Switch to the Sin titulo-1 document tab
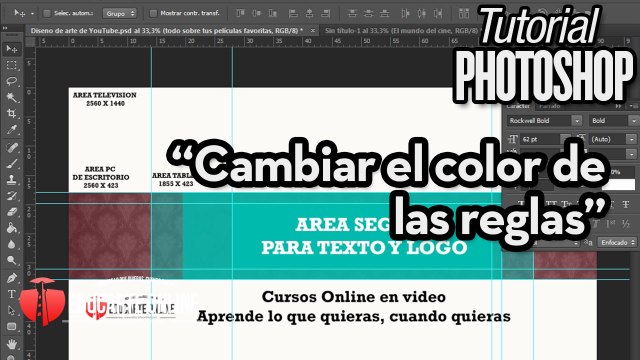Image resolution: width=640 pixels, height=360 pixels. (x=401, y=31)
